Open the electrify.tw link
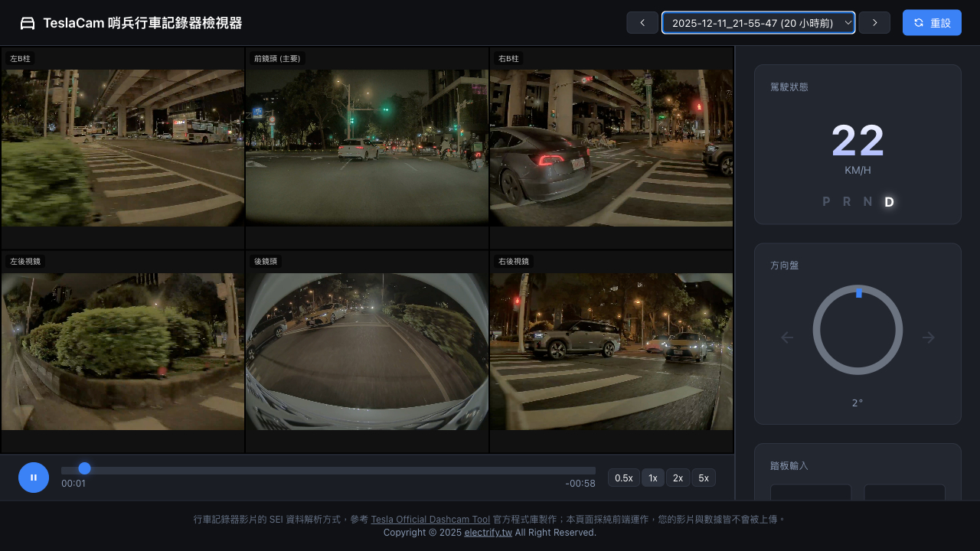Viewport: 980px width, 551px height. coord(488,533)
